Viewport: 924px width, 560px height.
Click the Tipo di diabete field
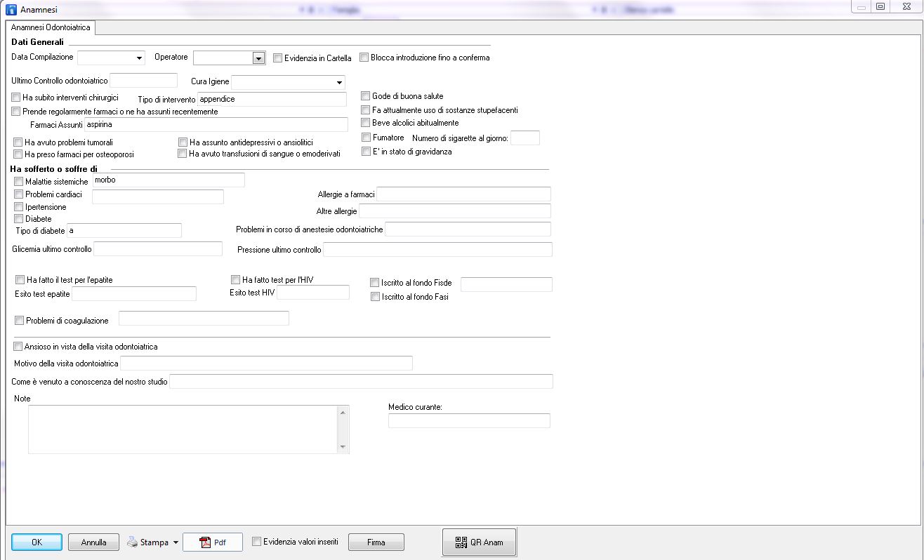(124, 230)
